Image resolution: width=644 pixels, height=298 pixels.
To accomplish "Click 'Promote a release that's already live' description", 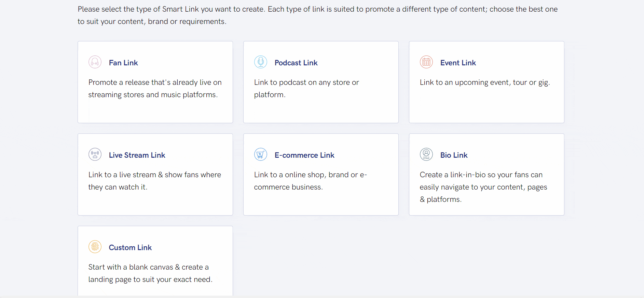I will coord(155,89).
